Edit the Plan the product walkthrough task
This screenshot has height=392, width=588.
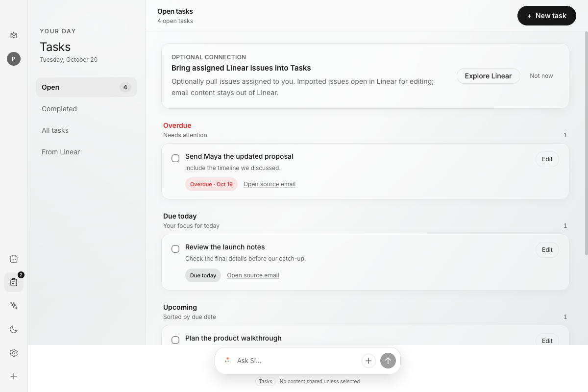tap(547, 339)
